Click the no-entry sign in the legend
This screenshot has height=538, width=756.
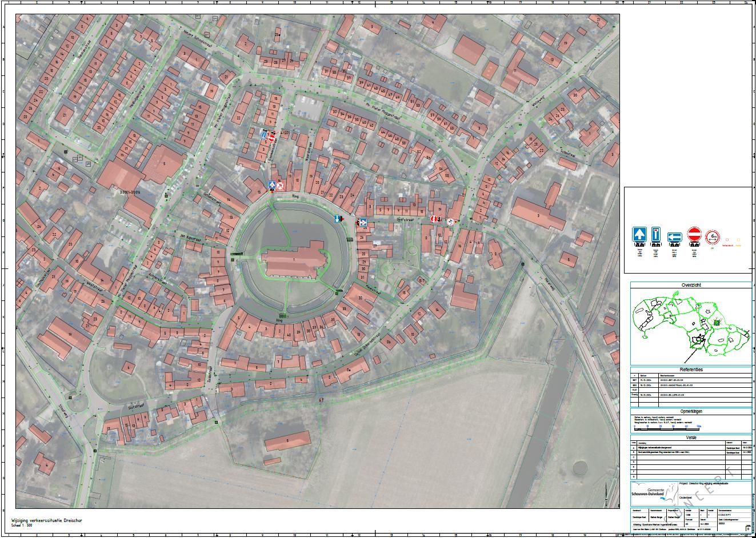coord(694,235)
